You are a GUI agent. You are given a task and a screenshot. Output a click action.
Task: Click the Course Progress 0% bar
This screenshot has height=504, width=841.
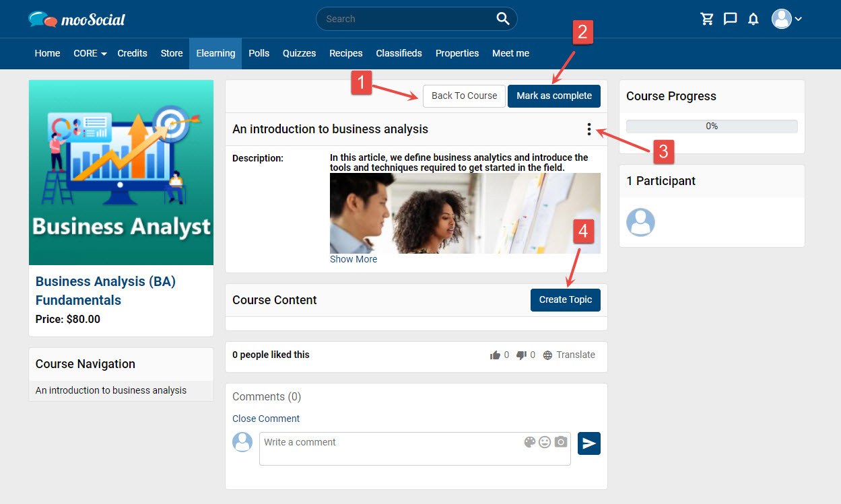click(712, 126)
